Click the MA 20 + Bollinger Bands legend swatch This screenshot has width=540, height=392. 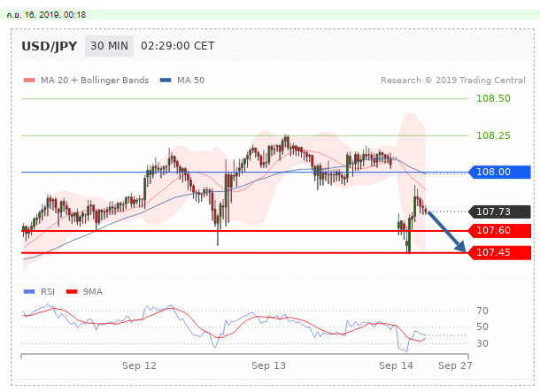(x=29, y=81)
